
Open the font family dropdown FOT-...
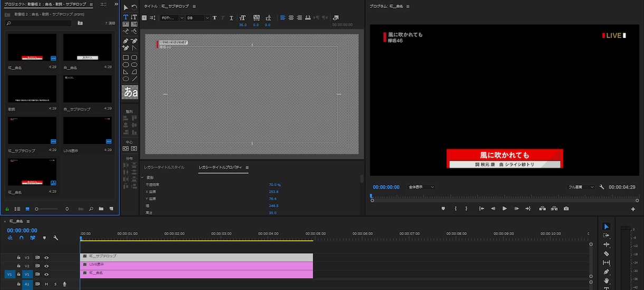(173, 17)
